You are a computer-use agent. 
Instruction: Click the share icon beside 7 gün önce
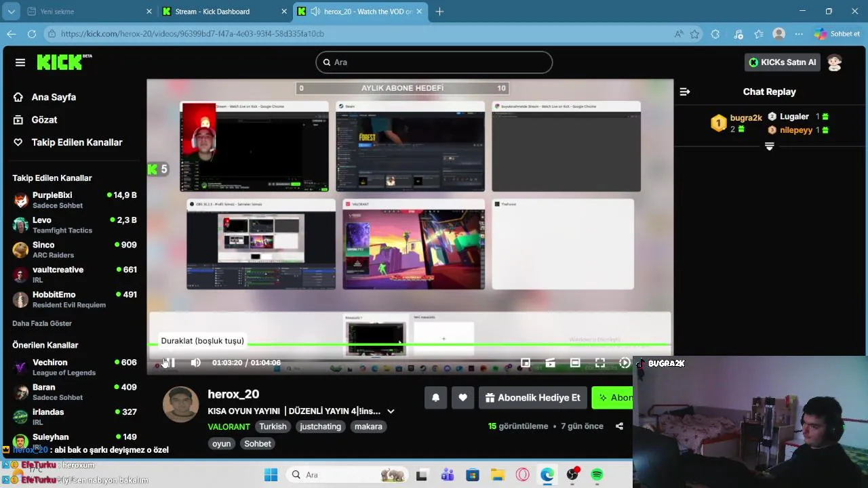pyautogui.click(x=619, y=426)
